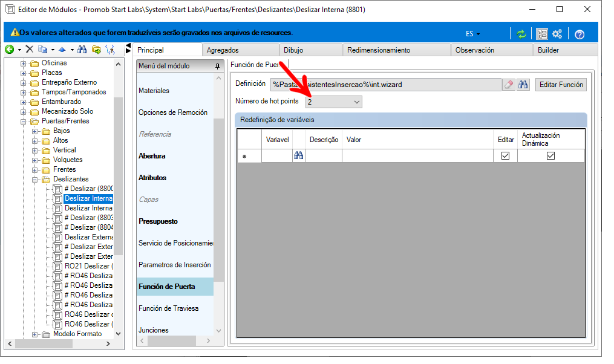614x364 pixels.
Task: Collapse the side panel with splitter arrows
Action: coord(128,48)
